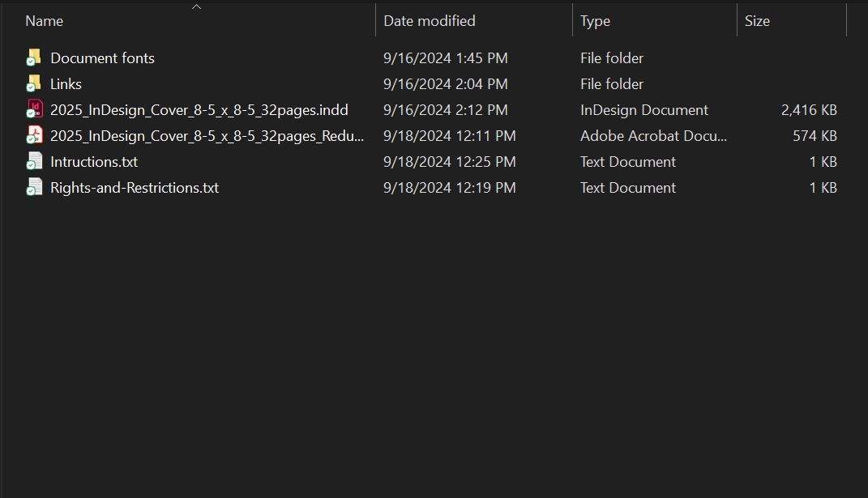This screenshot has width=868, height=498.
Task: Select the file name 'Document fonts'
Action: (x=102, y=58)
